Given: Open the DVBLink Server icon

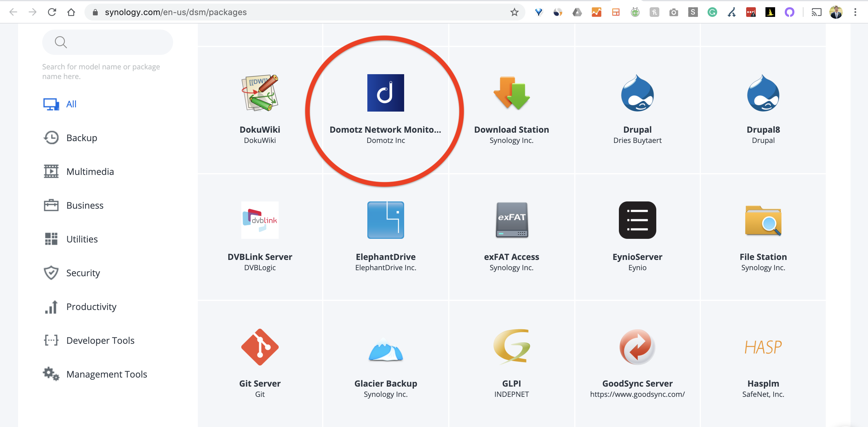Looking at the screenshot, I should click(260, 220).
